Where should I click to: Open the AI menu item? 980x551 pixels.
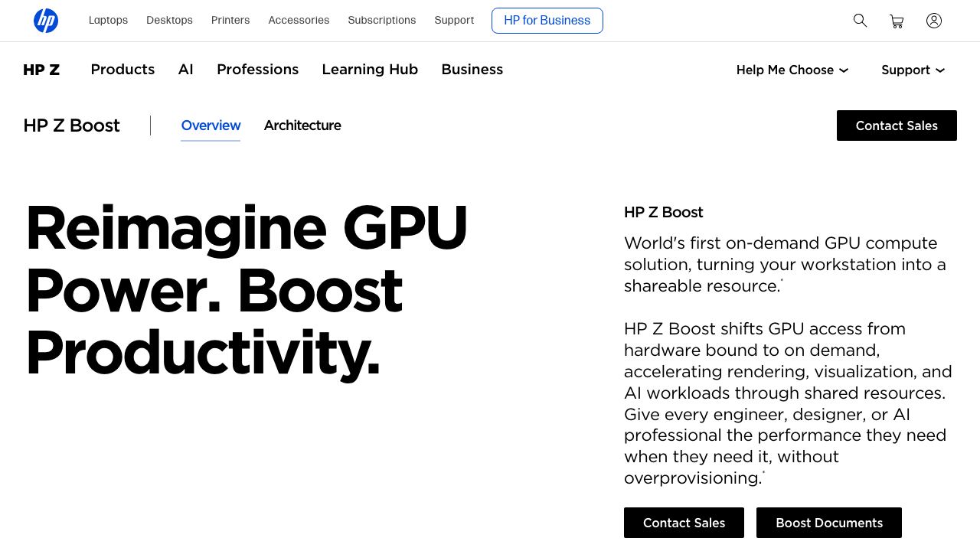click(x=186, y=70)
